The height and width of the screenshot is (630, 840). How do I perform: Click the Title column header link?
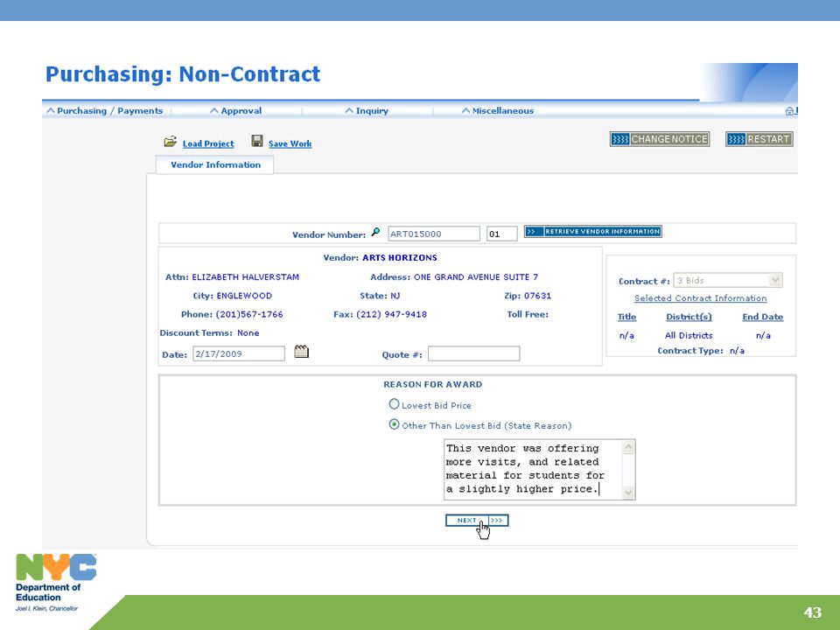(x=626, y=317)
